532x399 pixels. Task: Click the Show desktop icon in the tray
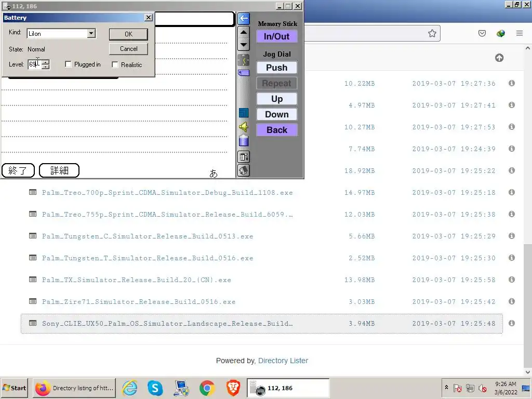526,388
